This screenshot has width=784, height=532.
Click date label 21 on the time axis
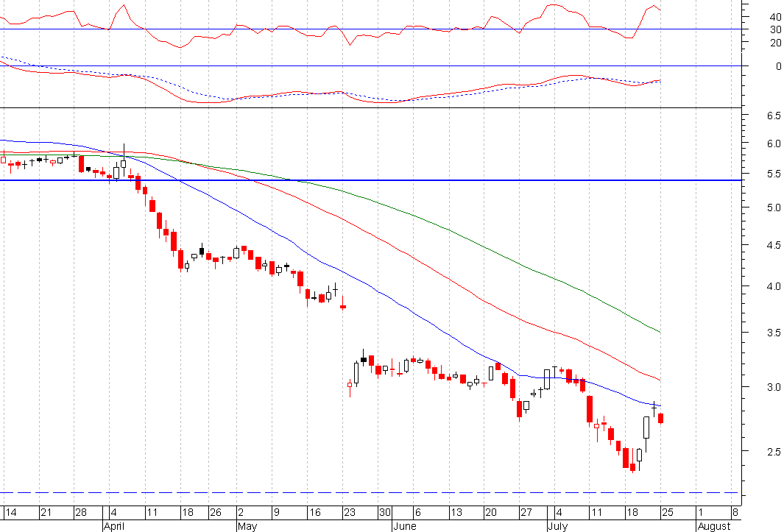(46, 512)
